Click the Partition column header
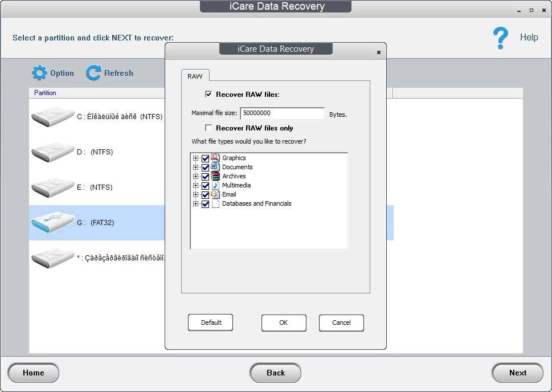This screenshot has width=552, height=392. coord(45,93)
